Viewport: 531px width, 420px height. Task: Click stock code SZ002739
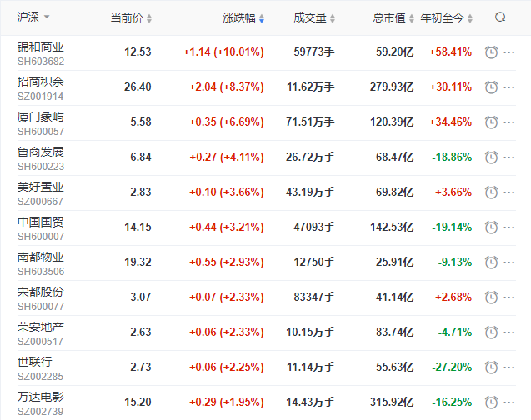tap(40, 412)
